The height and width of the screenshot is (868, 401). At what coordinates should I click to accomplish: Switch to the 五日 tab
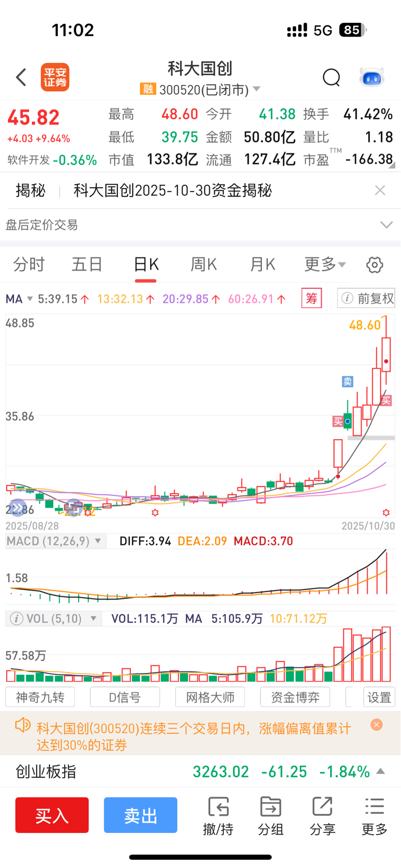click(87, 264)
